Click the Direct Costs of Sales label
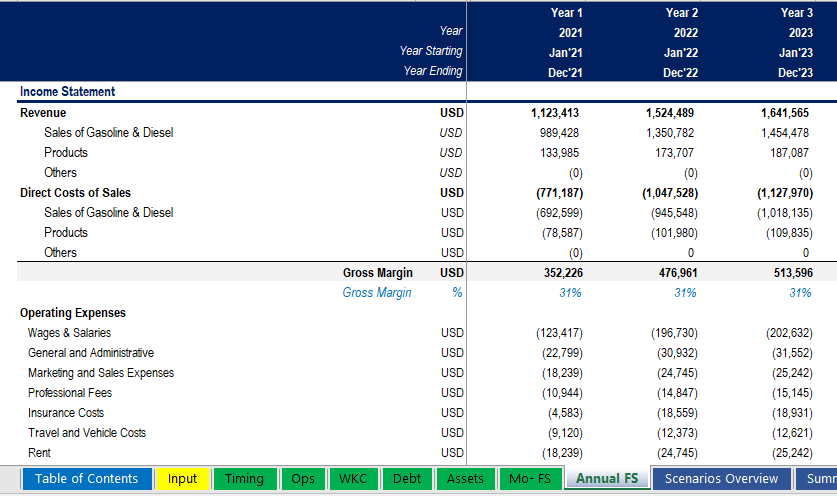Screen dimensions: 837x496 75,193
